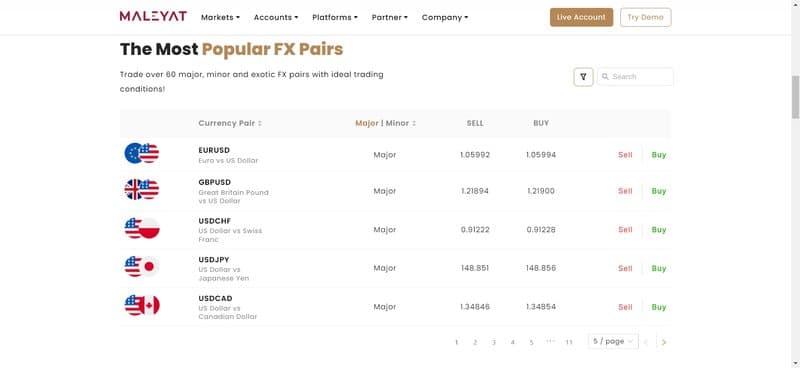Sort by Currency Pair column

230,123
